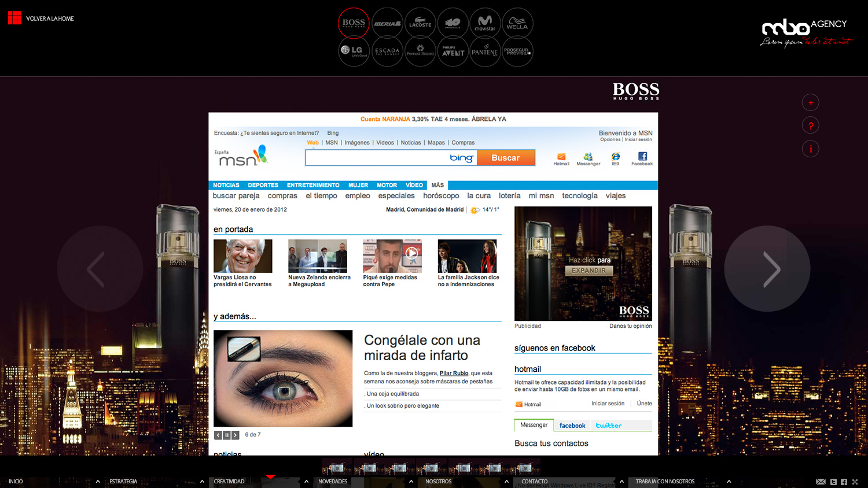Click the EXPANDIR button on BOSS ad
Viewport: 868px width, 488px height.
click(x=589, y=271)
